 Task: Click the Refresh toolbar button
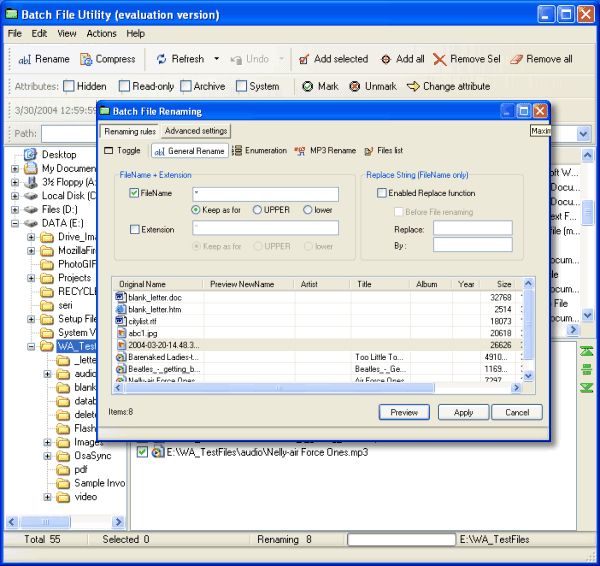(x=180, y=59)
